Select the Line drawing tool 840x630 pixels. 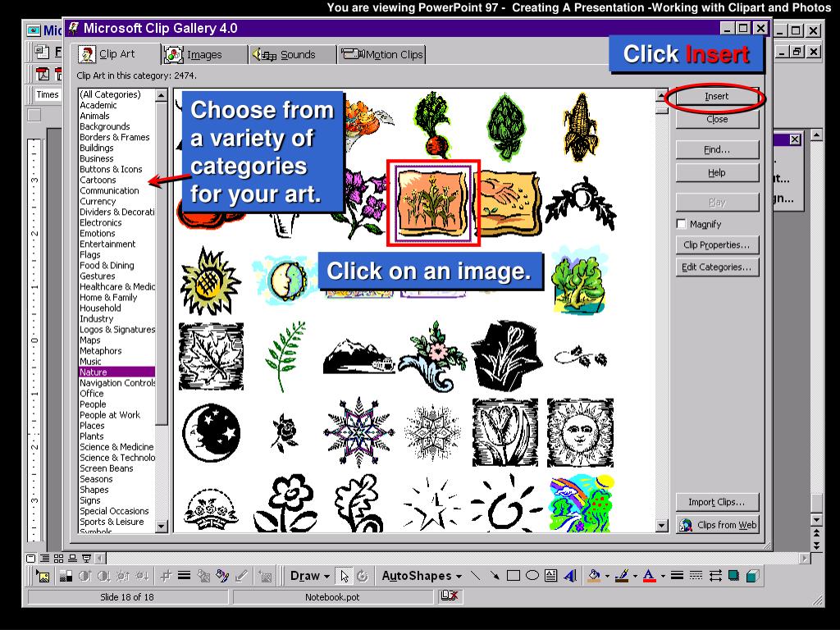coord(475,576)
